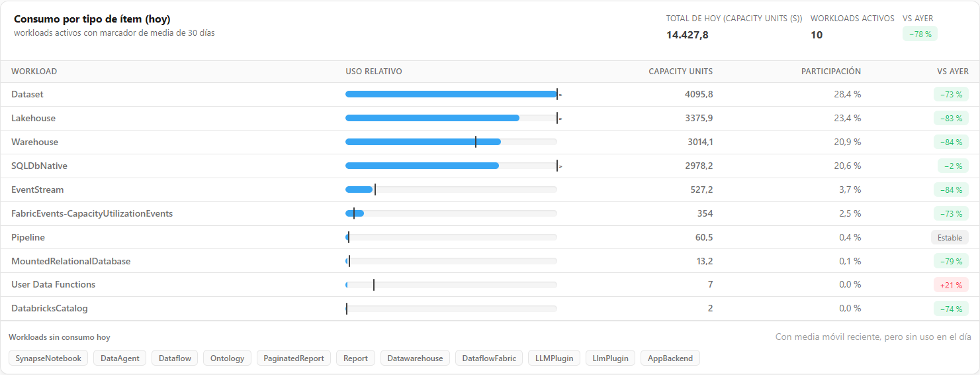The width and height of the screenshot is (980, 375).
Task: Click the 3375,9 capacity units value
Action: point(699,118)
